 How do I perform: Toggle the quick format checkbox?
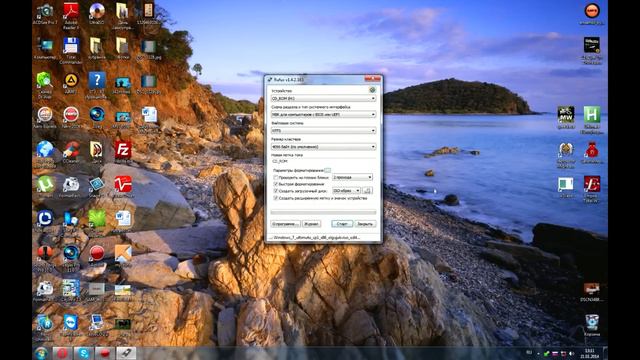[x=276, y=184]
